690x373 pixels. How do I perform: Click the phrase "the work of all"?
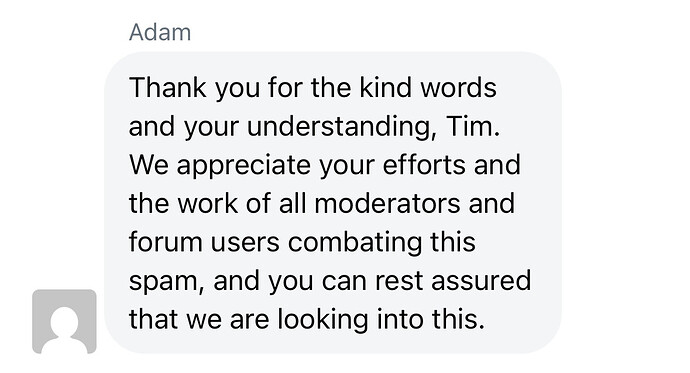[x=217, y=204]
